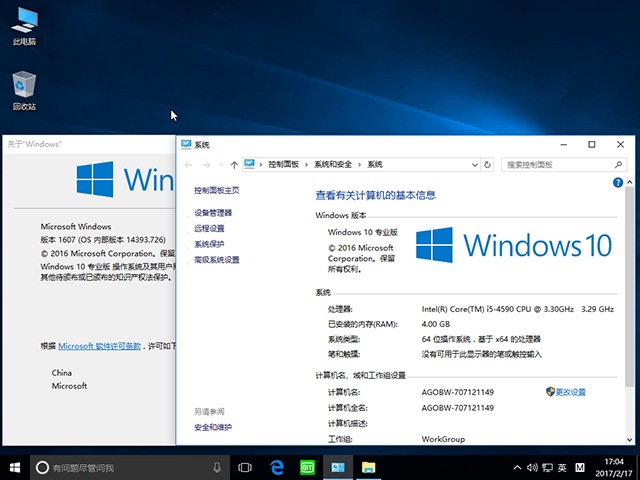This screenshot has width=640, height=480.
Task: Click Windows 10 专业版 edition text
Action: pos(362,232)
